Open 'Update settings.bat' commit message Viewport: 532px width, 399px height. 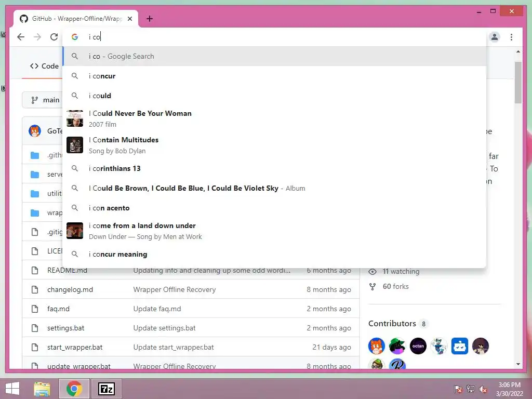pyautogui.click(x=165, y=328)
